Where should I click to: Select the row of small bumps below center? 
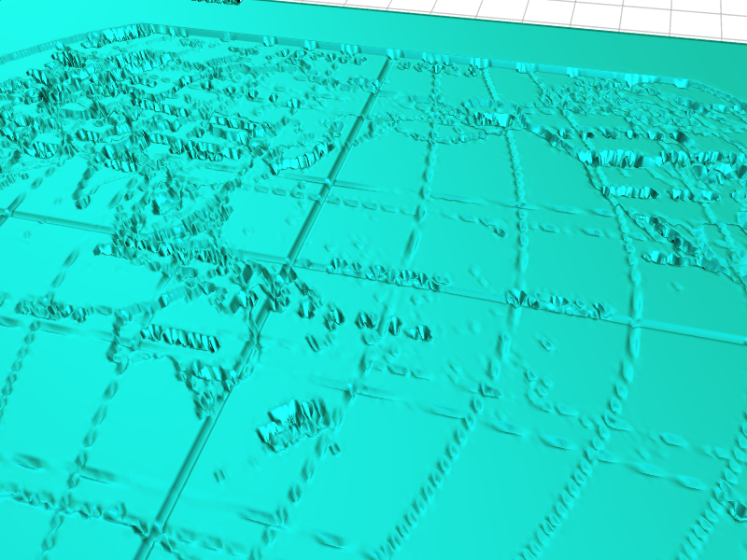392,327
